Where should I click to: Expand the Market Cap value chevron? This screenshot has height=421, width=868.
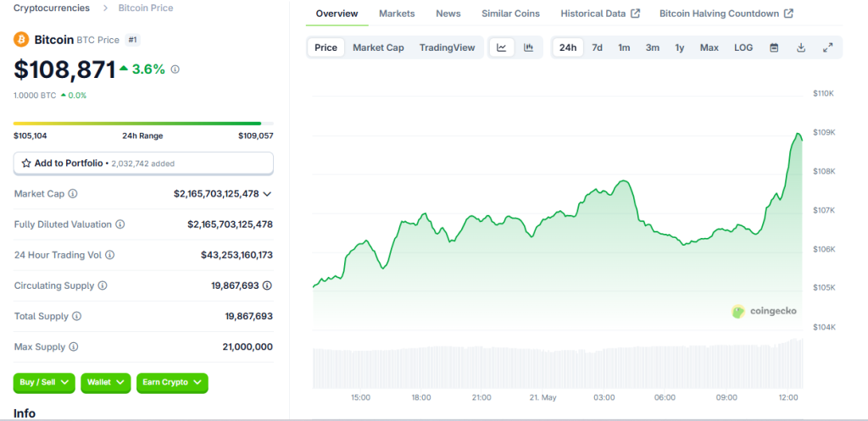268,194
